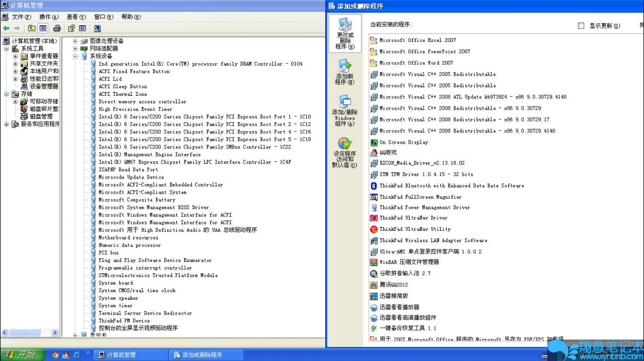
Task: Expand the 图像处理设备 device category
Action: (x=75, y=41)
